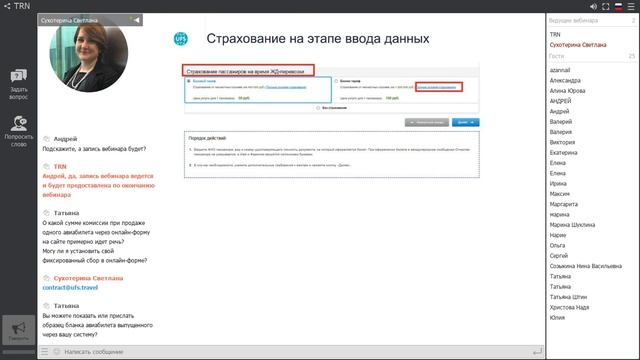640x360 pixels.
Task: Click the 'Порядок действий' heading on the slide
Action: 207,138
